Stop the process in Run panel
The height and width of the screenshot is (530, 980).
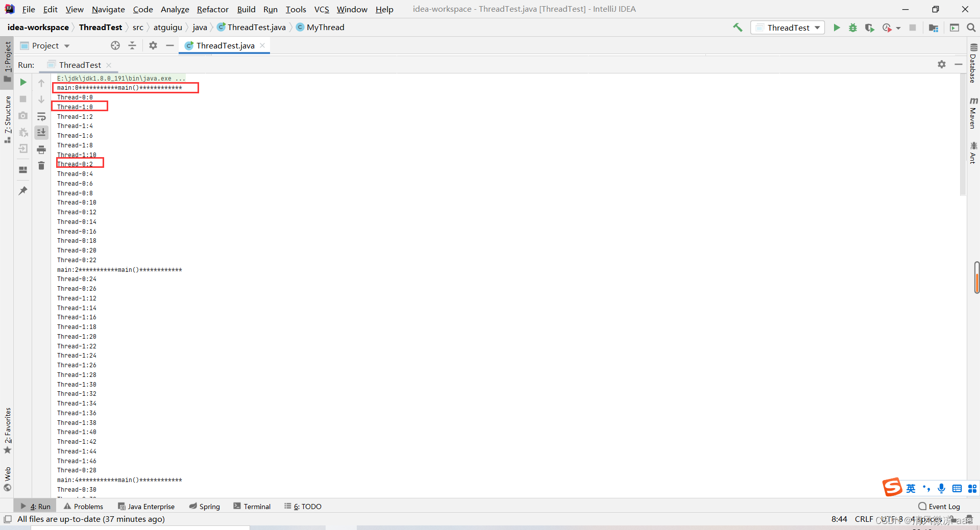23,99
